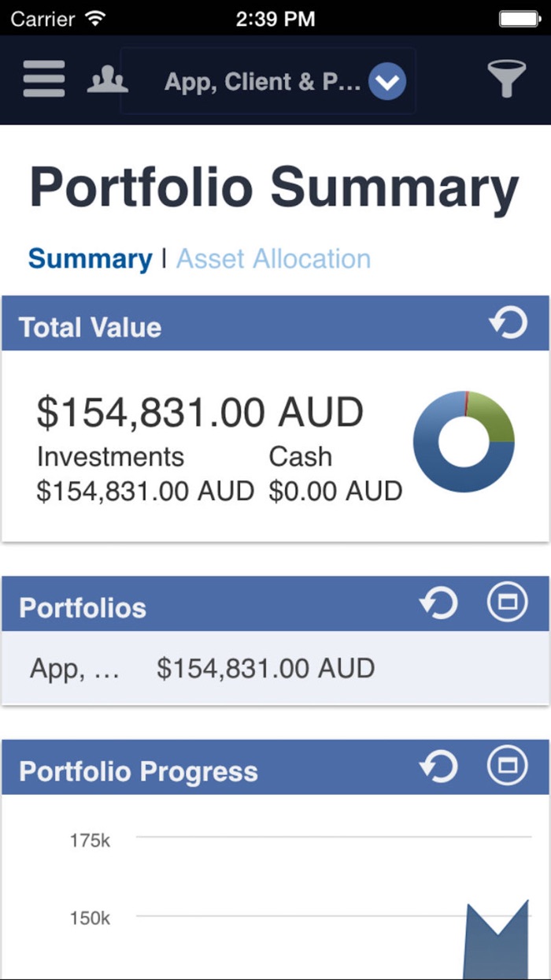Tap the Total Value header

point(90,327)
